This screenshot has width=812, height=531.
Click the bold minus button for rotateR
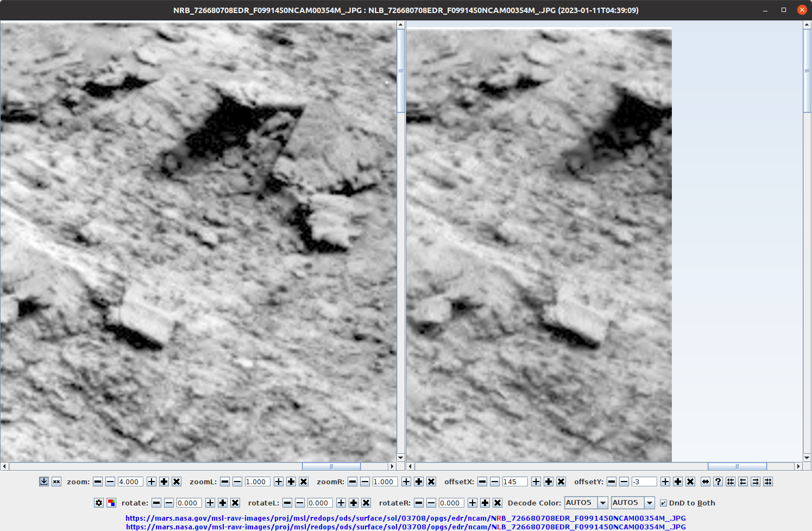click(x=419, y=503)
